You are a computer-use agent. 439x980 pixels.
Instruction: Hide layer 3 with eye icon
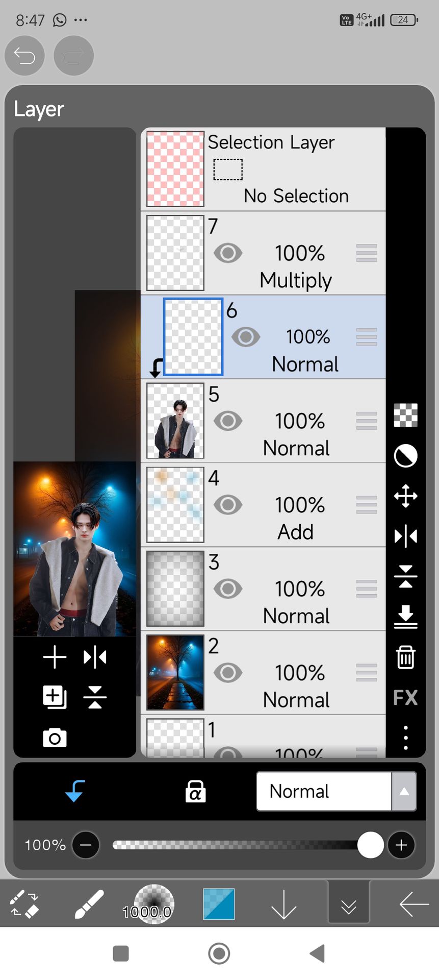228,589
